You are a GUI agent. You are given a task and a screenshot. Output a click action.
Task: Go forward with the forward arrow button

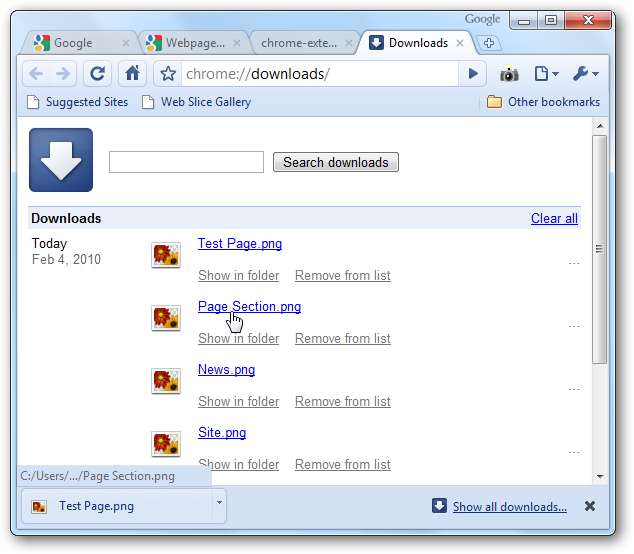coord(63,74)
